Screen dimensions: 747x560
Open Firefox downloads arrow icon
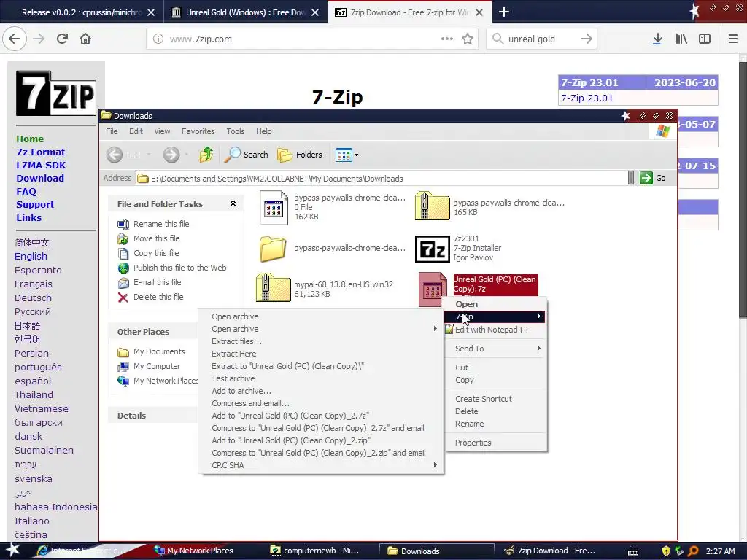click(657, 39)
